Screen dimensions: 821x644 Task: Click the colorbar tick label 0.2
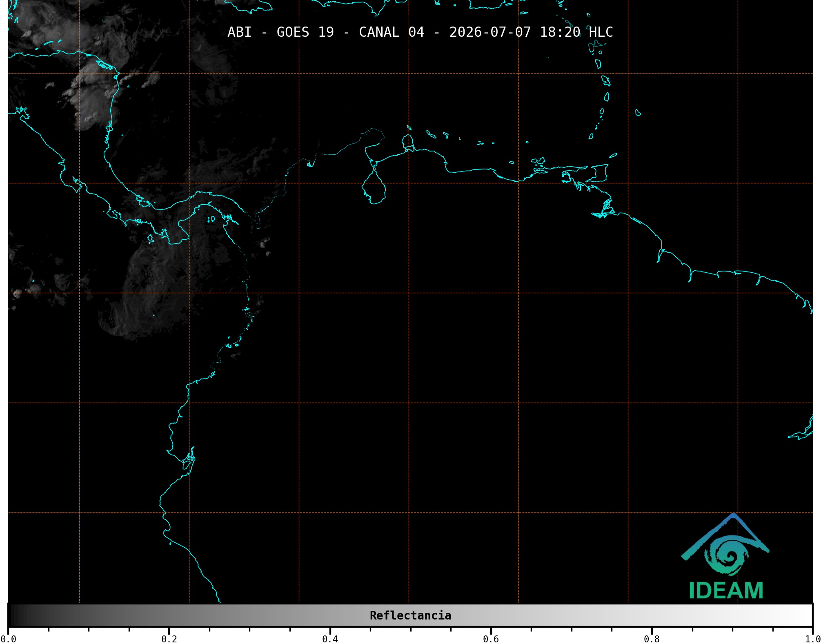169,639
